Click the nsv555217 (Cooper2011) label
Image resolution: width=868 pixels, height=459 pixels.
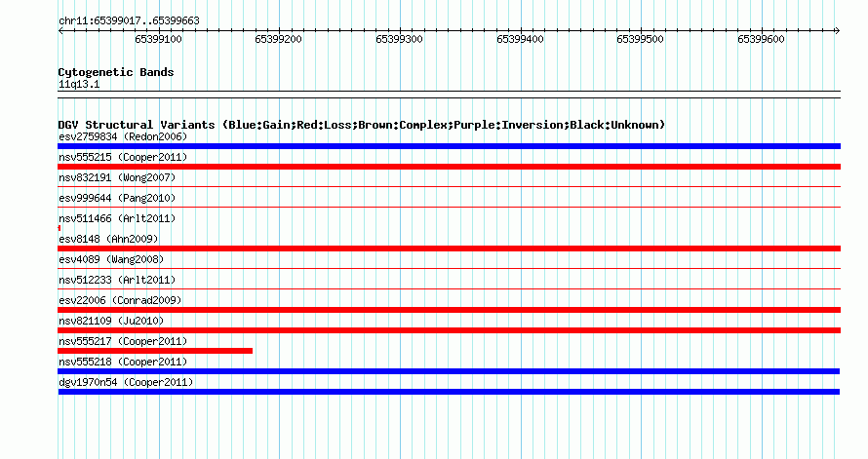(123, 341)
